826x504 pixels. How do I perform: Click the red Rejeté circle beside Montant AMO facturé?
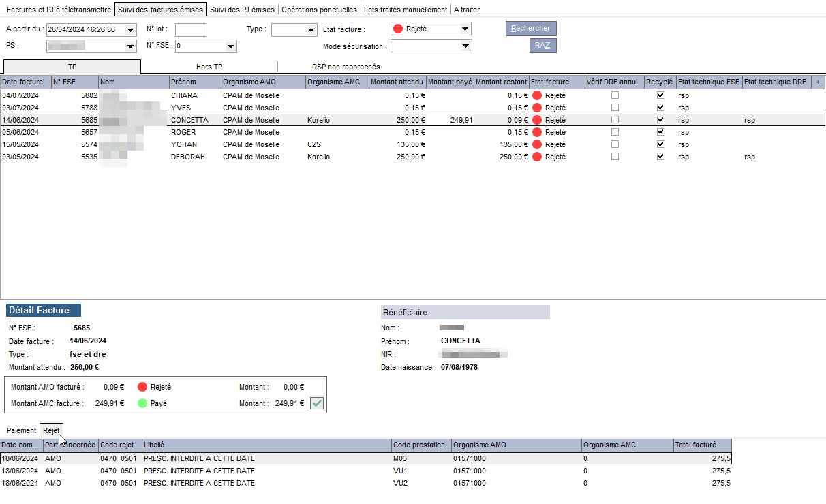(x=142, y=387)
